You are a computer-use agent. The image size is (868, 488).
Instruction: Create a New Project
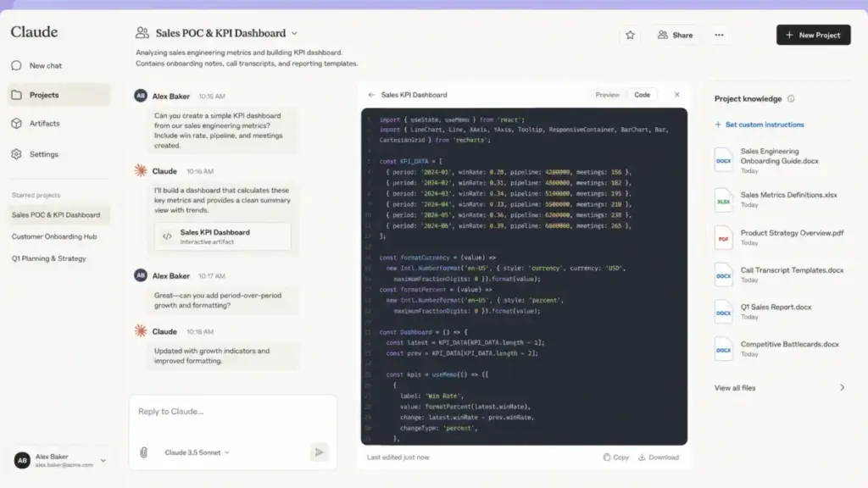(x=813, y=35)
